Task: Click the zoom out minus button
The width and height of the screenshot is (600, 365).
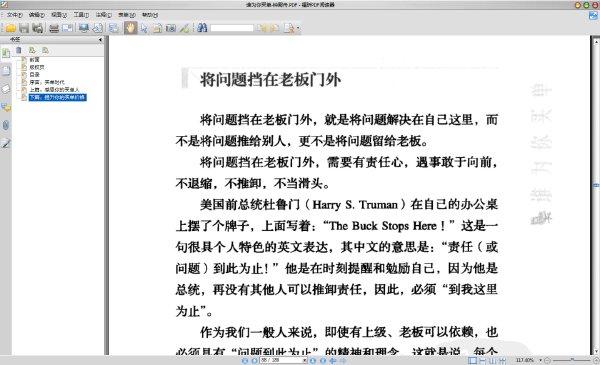Action: click(547, 360)
